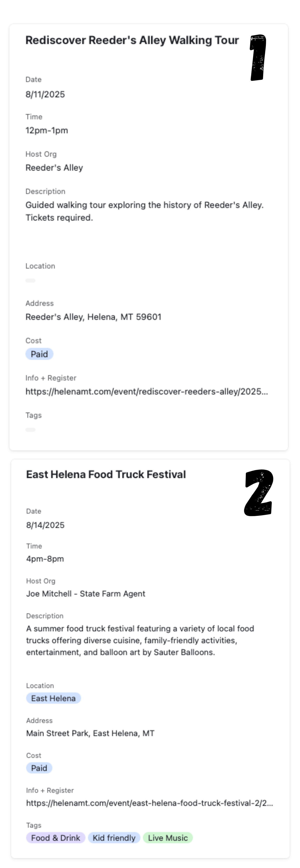Click the 4pm-8pm time value
Viewport: 300px width, 868px height.
pyautogui.click(x=45, y=559)
